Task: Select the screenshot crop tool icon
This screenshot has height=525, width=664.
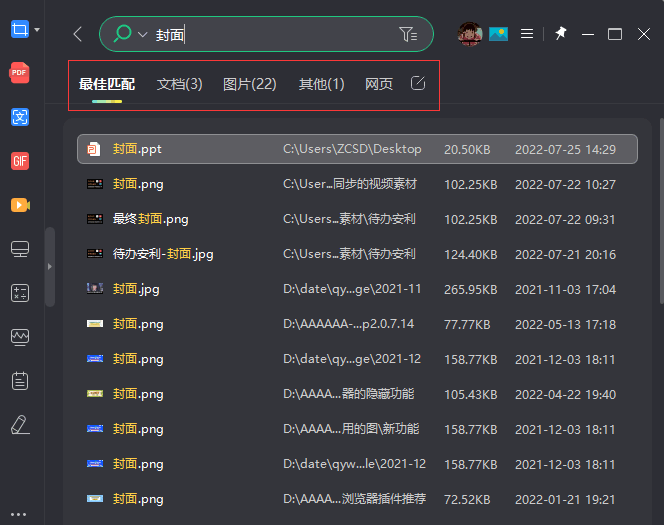Action: click(x=19, y=29)
